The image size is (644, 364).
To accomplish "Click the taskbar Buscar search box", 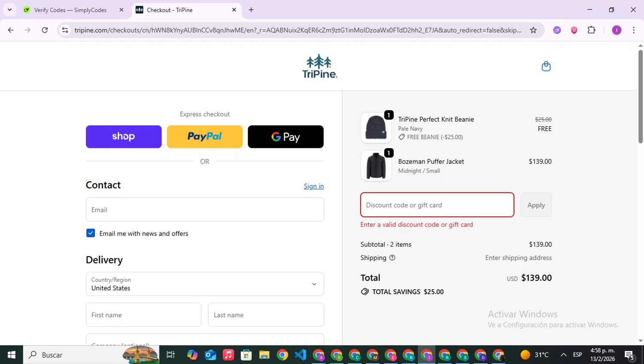I will tap(91, 355).
